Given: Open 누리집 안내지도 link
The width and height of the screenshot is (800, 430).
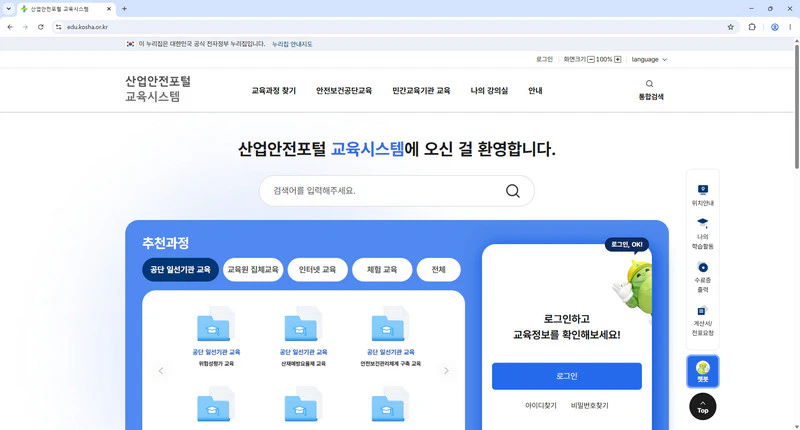Looking at the screenshot, I should 292,44.
